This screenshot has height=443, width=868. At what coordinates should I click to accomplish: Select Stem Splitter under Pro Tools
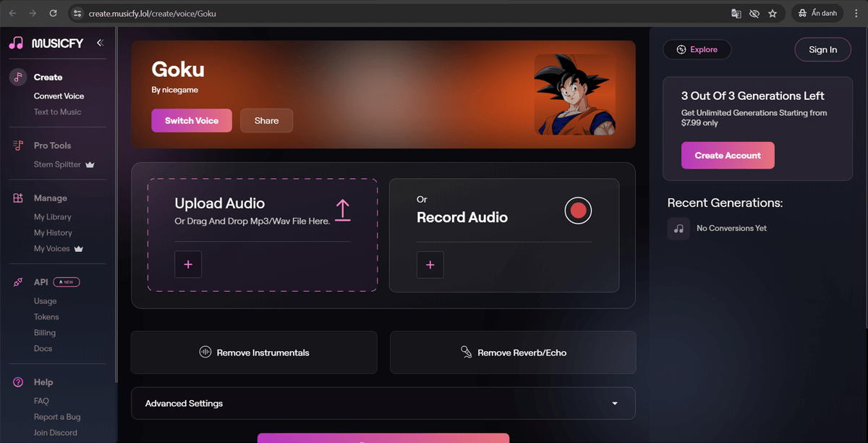[x=57, y=164]
